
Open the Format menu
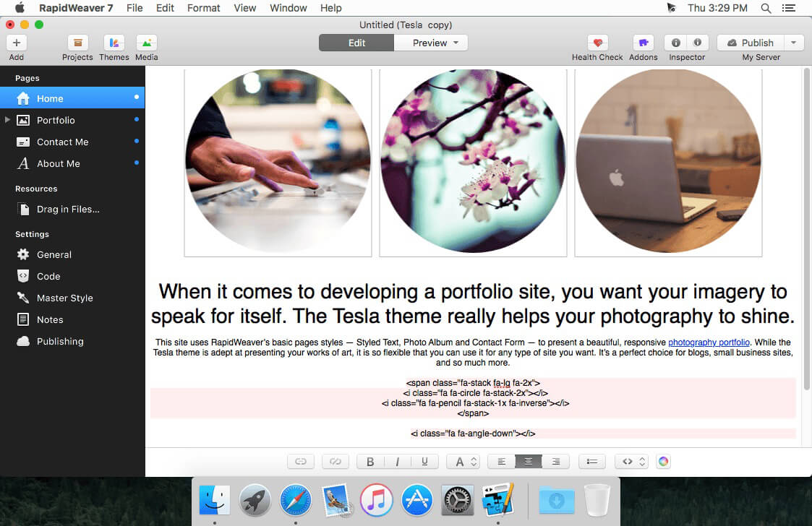203,8
